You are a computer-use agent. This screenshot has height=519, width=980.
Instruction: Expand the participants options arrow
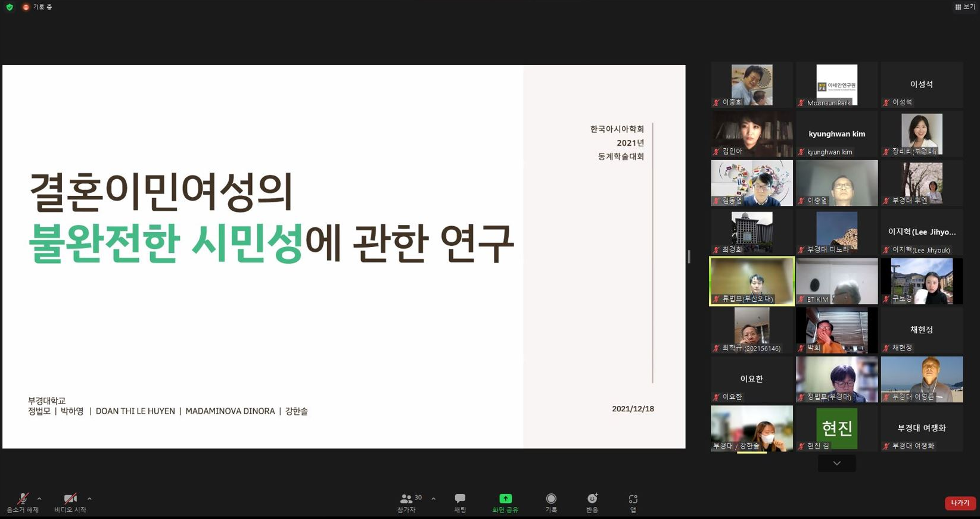click(433, 499)
